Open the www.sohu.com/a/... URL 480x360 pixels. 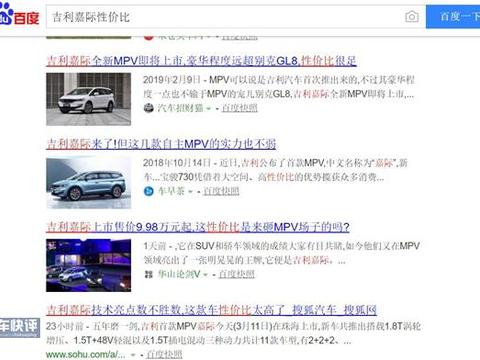click(x=86, y=354)
